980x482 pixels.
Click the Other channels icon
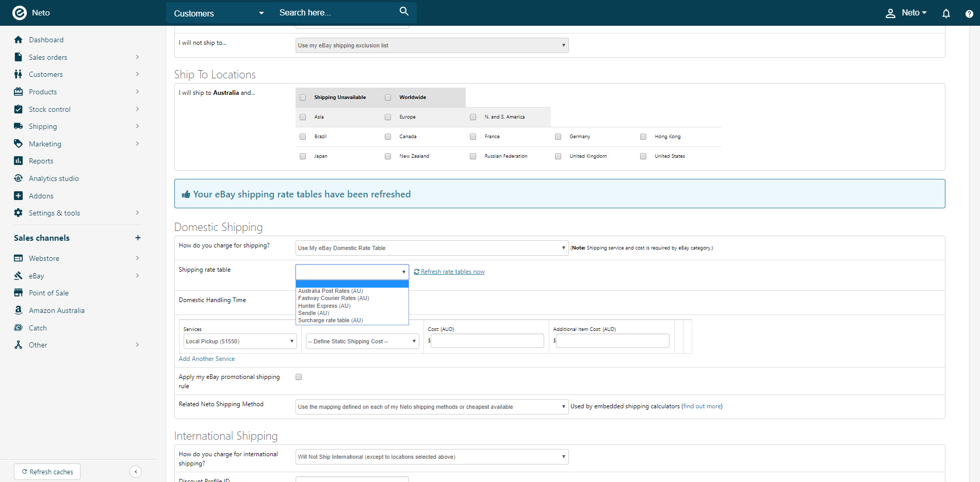click(x=19, y=345)
